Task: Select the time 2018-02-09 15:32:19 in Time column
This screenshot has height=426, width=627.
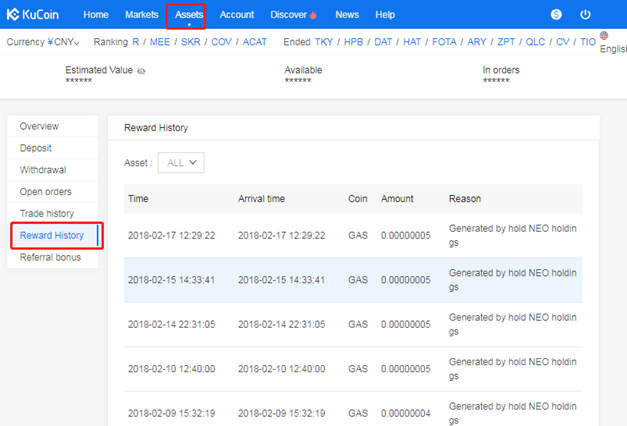Action: point(172,413)
